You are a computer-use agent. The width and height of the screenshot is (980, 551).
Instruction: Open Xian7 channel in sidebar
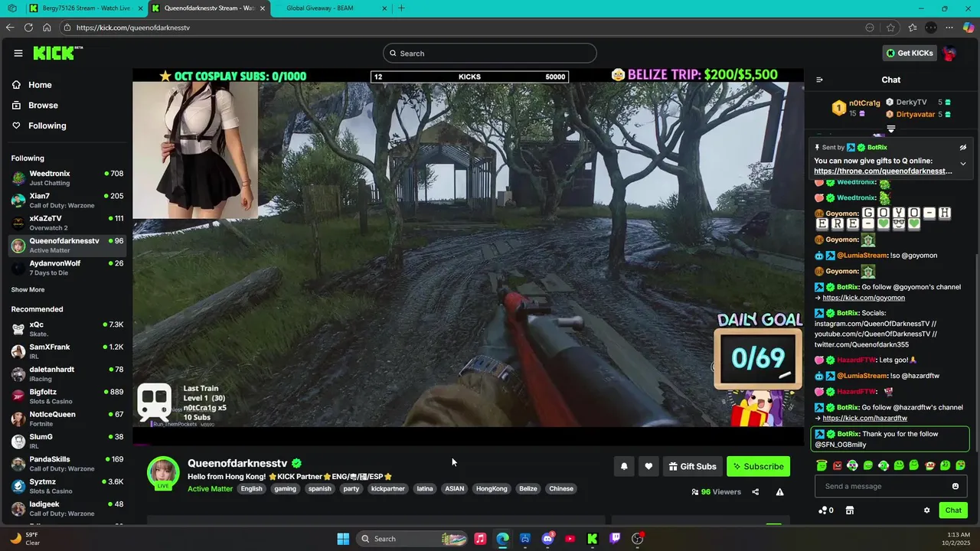(x=67, y=201)
